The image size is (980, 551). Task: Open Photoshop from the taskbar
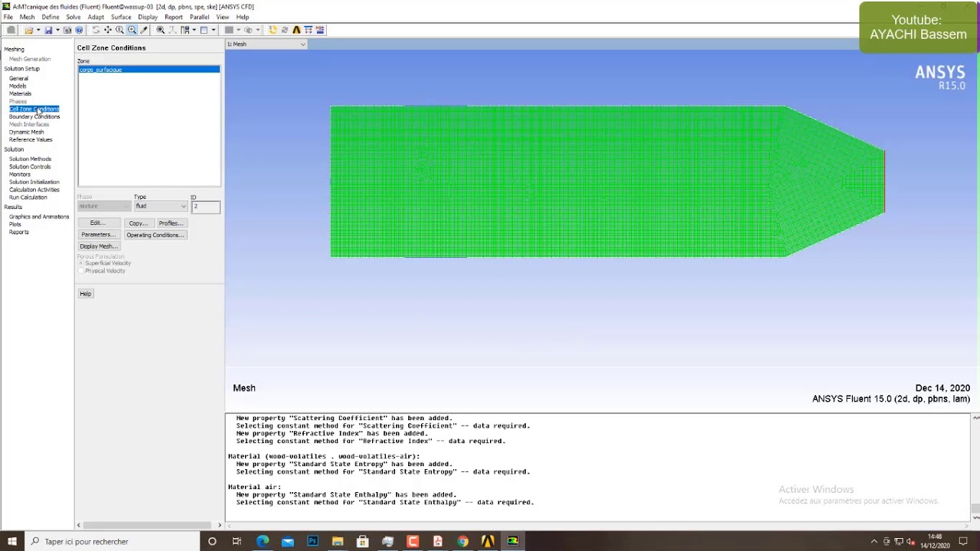coord(312,541)
